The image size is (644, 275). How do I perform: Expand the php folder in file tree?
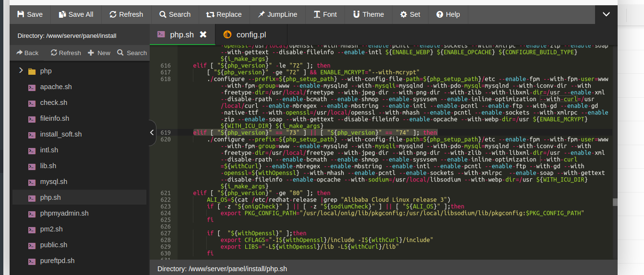tap(21, 71)
